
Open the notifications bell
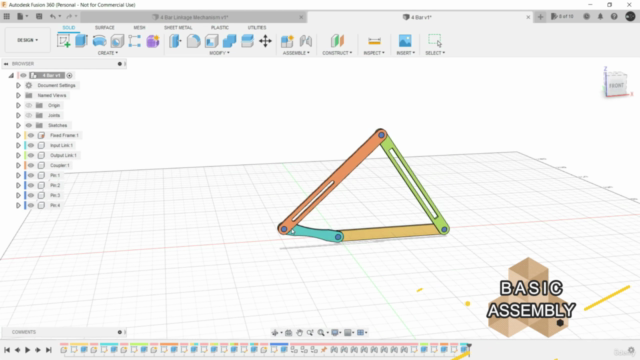pyautogui.click(x=600, y=16)
